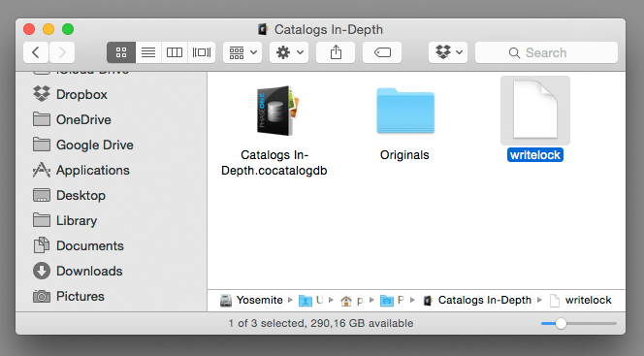
Task: Click the Share button
Action: point(336,52)
